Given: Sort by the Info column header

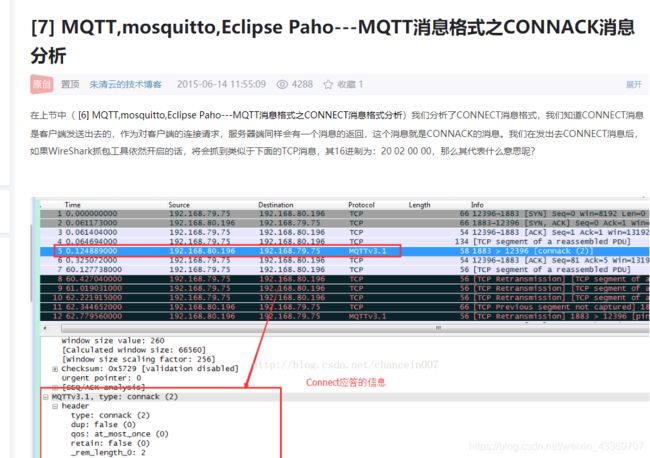Looking at the screenshot, I should (x=477, y=205).
